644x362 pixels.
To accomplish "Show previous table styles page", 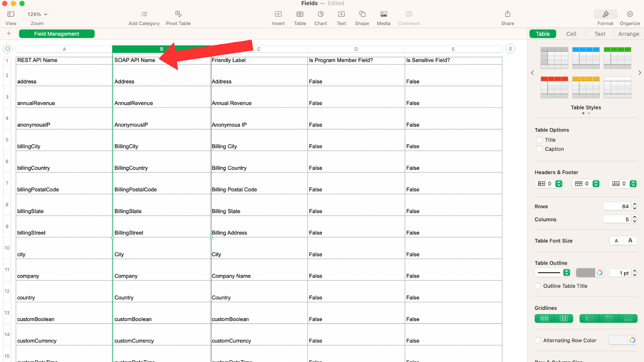I will click(x=532, y=73).
